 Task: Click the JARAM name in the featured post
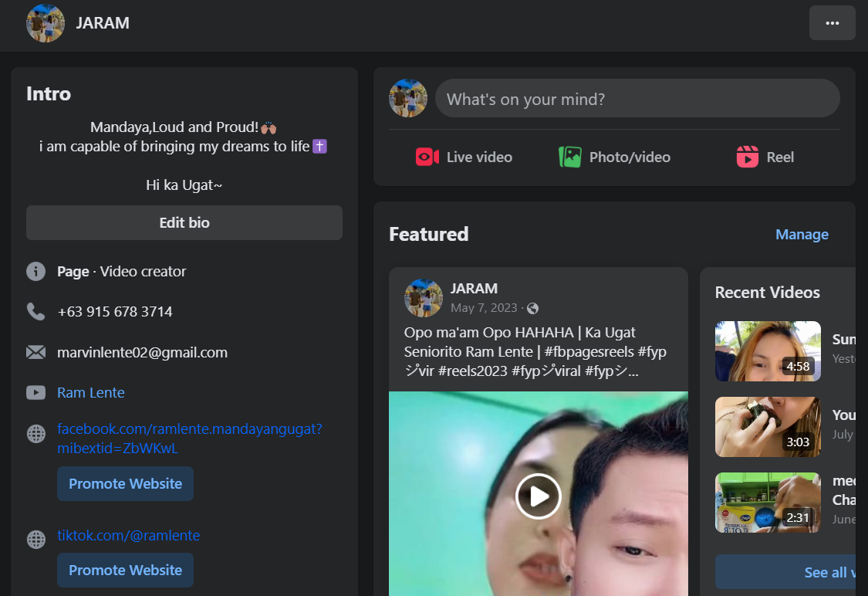[474, 289]
